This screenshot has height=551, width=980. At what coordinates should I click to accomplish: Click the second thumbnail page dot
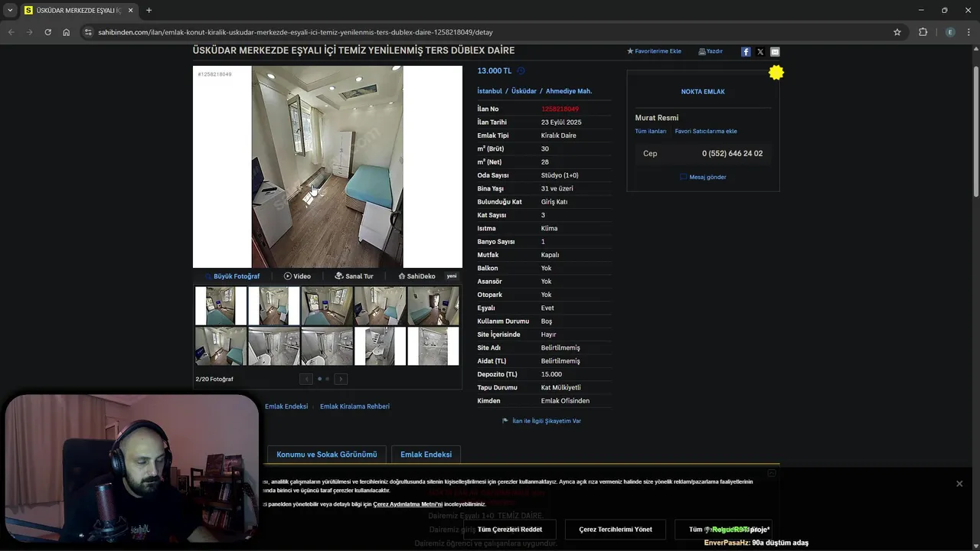(328, 379)
